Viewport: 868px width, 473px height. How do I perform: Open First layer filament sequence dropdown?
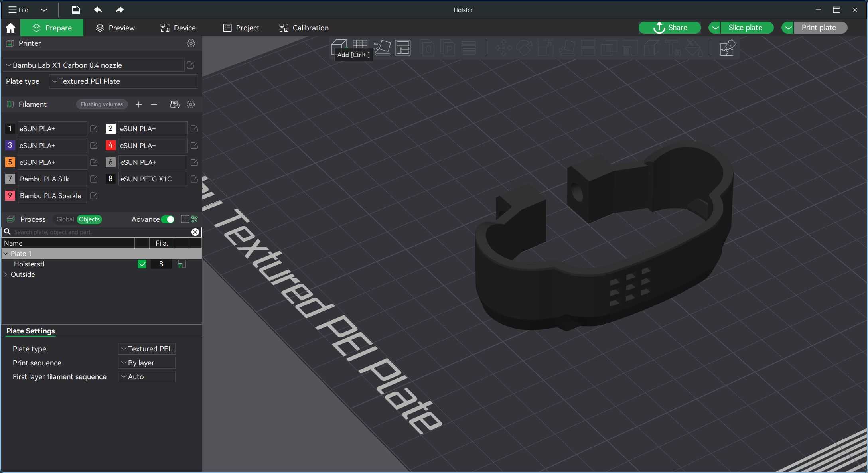146,377
